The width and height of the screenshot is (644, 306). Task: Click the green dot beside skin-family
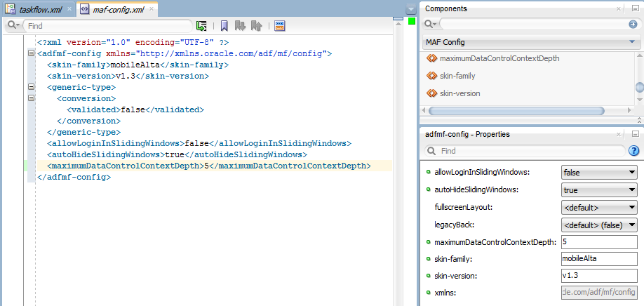[x=429, y=258]
